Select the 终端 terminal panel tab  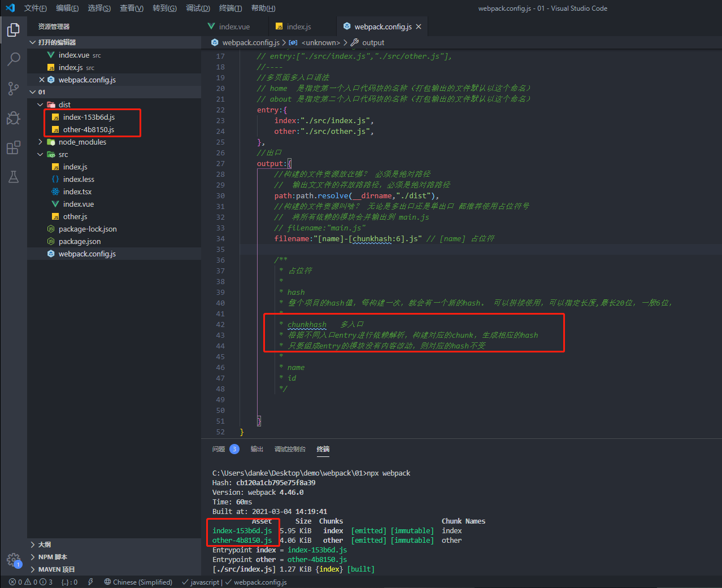tap(323, 449)
